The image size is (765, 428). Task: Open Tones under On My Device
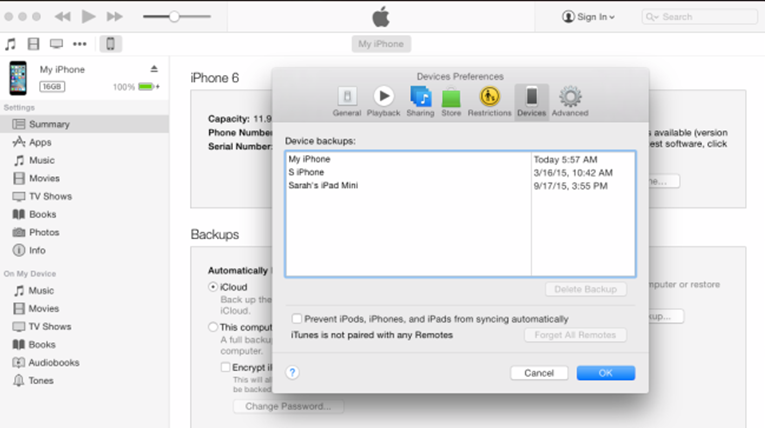pos(84,381)
